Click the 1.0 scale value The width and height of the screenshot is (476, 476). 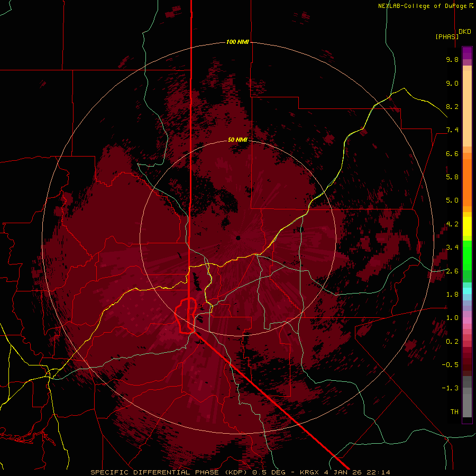point(452,318)
